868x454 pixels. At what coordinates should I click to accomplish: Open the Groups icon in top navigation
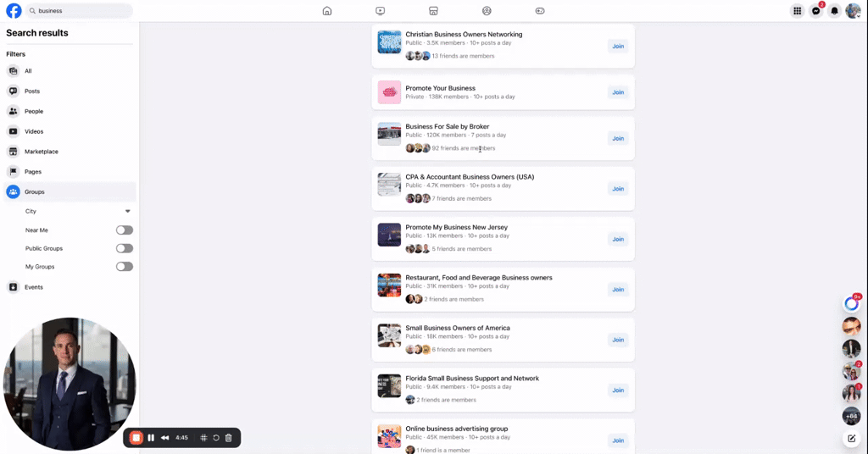coord(487,10)
